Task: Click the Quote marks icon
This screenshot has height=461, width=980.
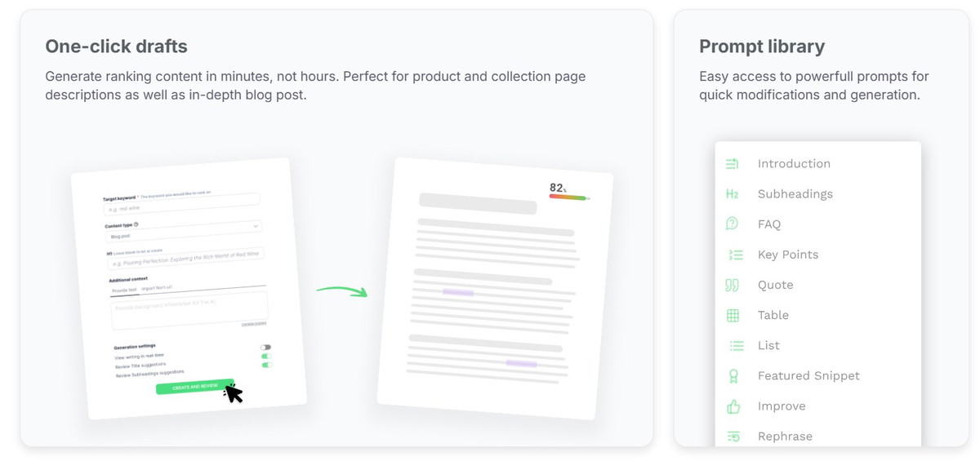Action: coord(733,285)
